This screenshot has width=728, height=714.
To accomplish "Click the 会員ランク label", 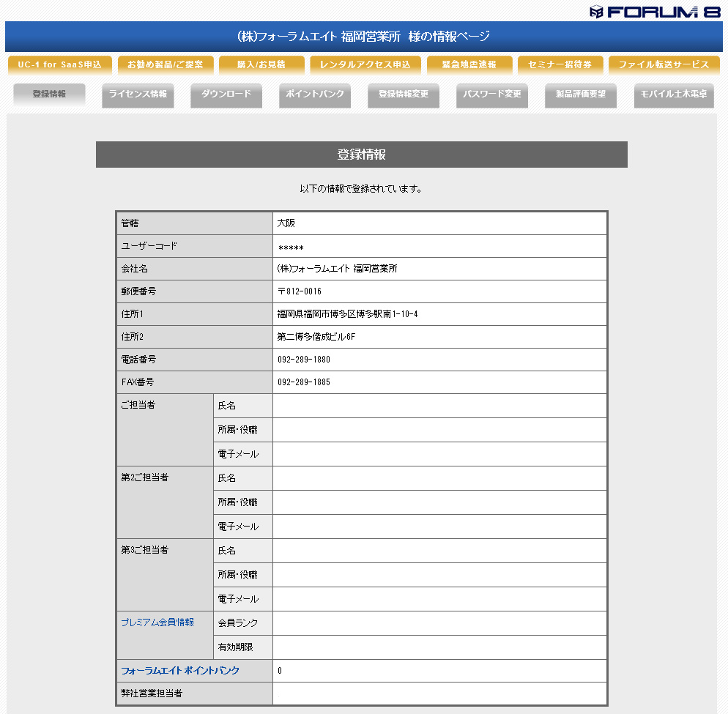I will [238, 623].
